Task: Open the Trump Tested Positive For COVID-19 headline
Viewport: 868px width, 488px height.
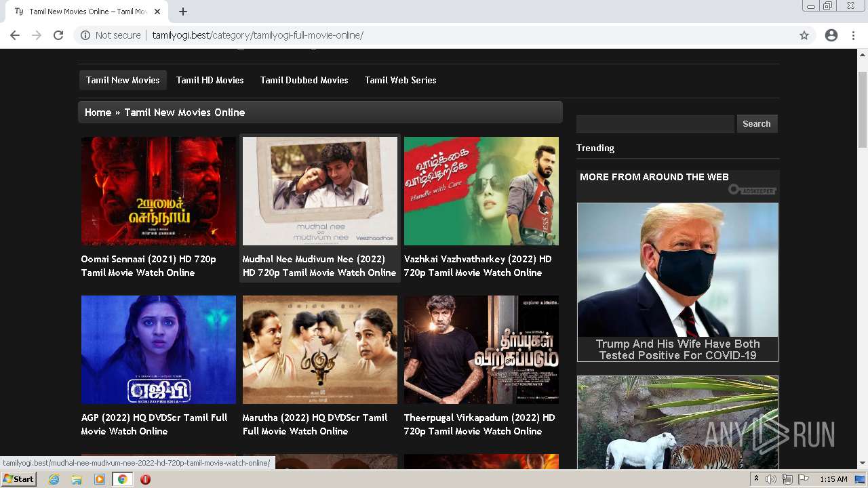Action: [677, 350]
